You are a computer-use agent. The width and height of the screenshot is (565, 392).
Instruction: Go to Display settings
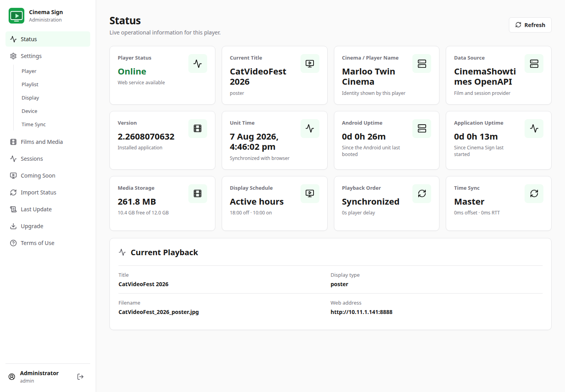pos(54,98)
